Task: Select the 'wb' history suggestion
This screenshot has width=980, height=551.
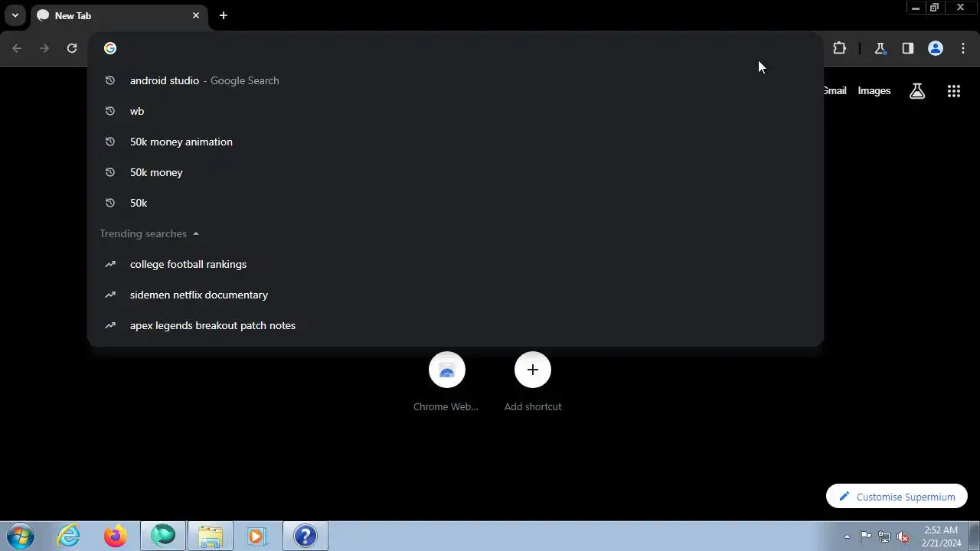Action: [456, 111]
